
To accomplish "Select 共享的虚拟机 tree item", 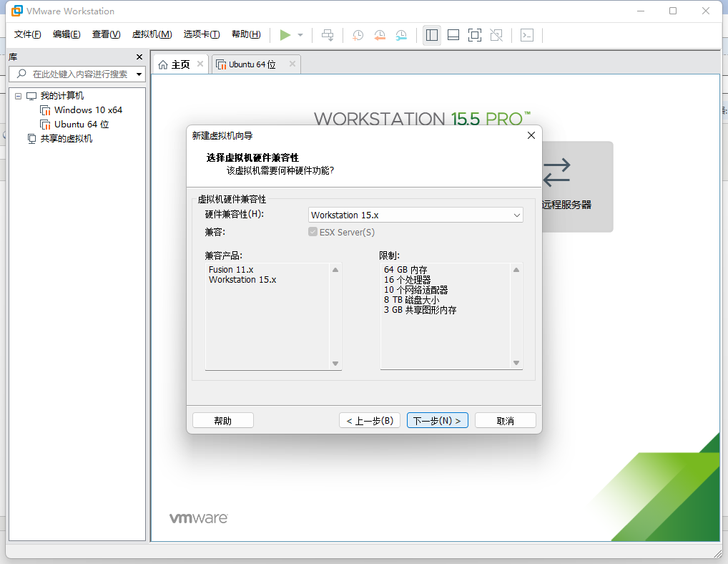I will (66, 138).
